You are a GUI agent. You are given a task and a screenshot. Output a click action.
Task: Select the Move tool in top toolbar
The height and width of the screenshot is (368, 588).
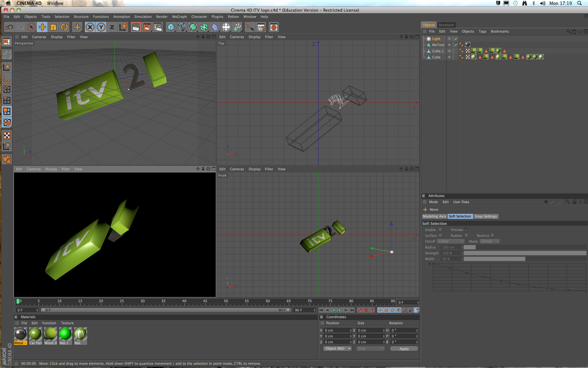(42, 27)
